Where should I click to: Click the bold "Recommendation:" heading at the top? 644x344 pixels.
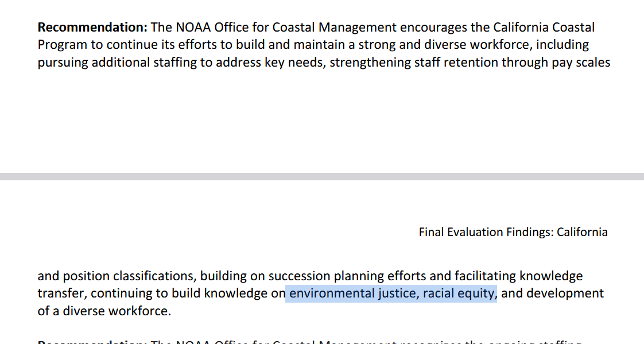point(92,27)
